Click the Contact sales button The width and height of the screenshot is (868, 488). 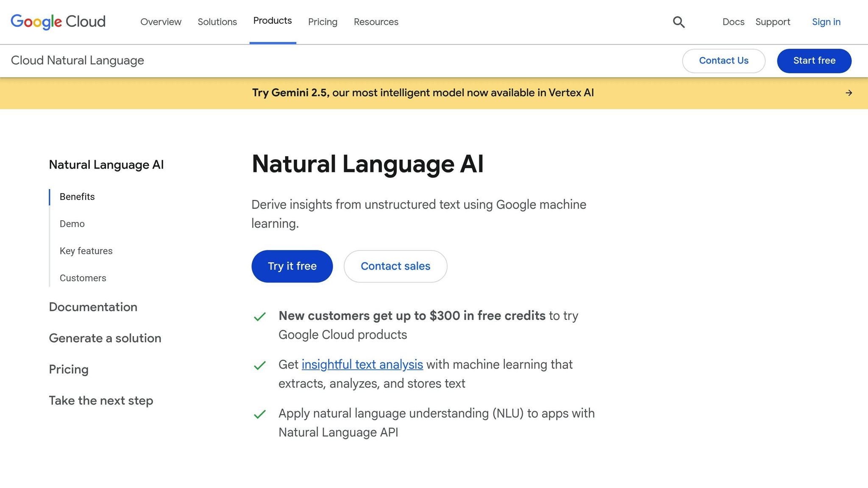click(395, 266)
